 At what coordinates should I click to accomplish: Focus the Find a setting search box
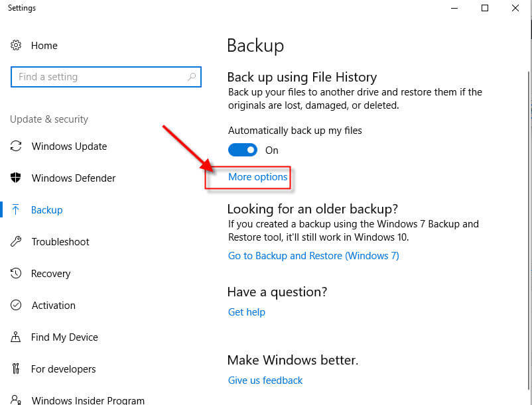106,77
